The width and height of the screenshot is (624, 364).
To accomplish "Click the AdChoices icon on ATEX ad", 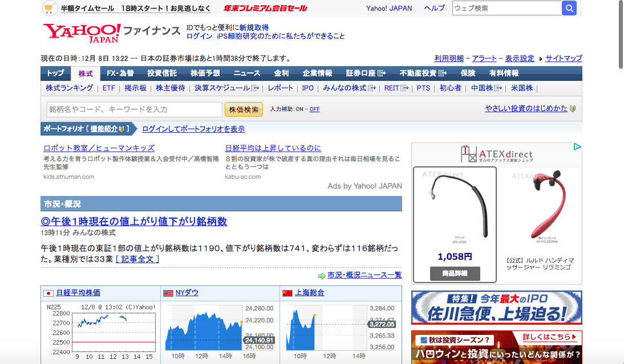I will [x=577, y=147].
